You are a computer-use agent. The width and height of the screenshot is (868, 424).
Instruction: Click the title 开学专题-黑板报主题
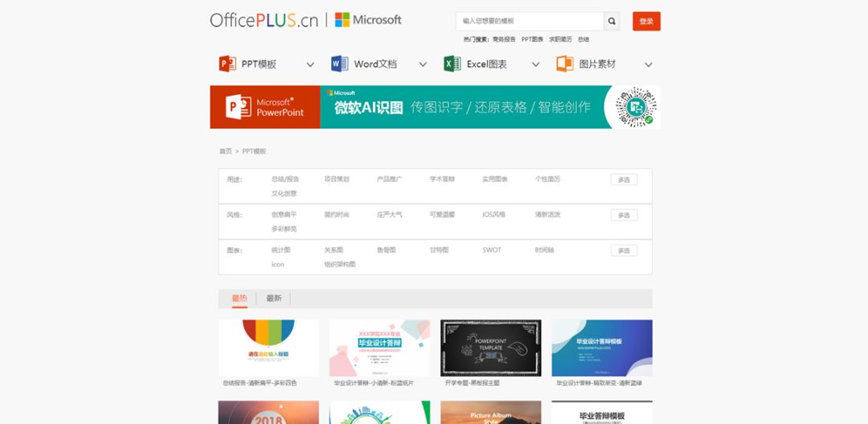(x=473, y=383)
